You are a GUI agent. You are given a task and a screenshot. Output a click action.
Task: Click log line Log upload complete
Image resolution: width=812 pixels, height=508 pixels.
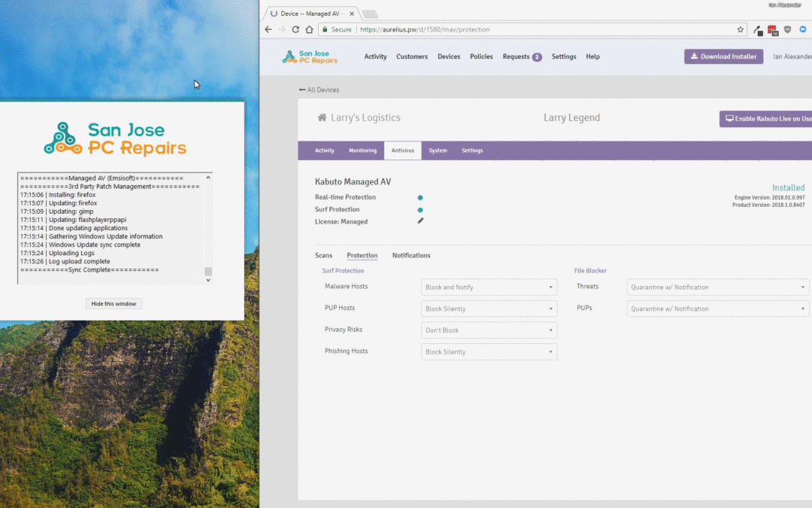[65, 261]
